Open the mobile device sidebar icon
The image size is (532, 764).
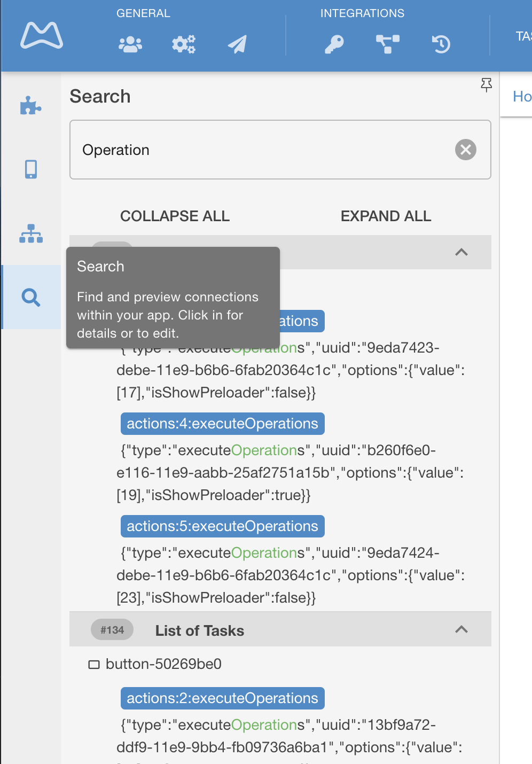point(31,169)
